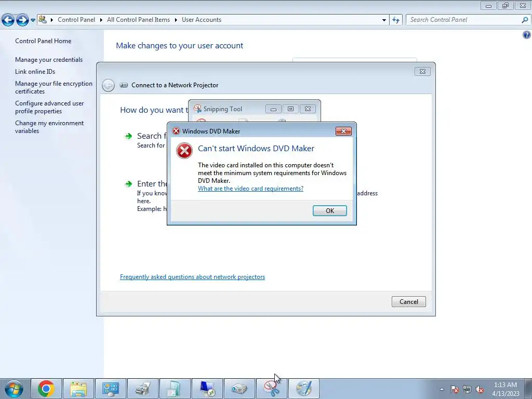Restore down the Control Panel window
This screenshot has height=399, width=532.
pos(506,5)
